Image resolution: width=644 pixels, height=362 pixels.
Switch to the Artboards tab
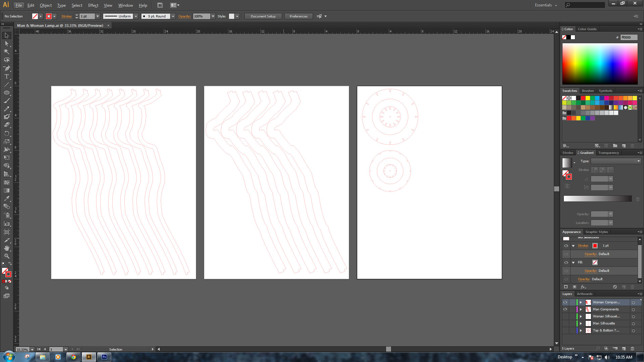pos(585,294)
